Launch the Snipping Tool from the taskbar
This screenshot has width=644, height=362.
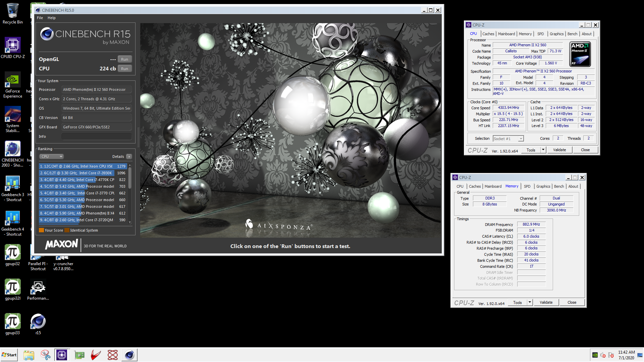click(x=45, y=355)
